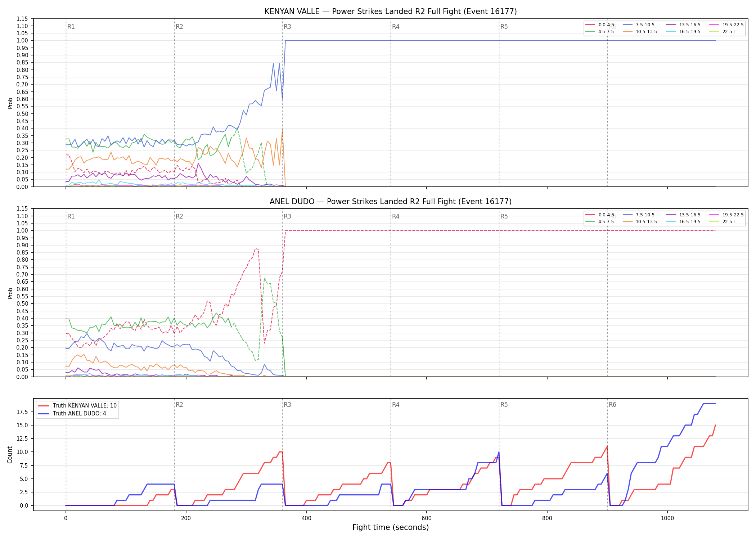The width and height of the screenshot is (756, 540).
Task: Select '19.5-22.5' legend entry in KENYAN VALLE chart
Action: 726,25
